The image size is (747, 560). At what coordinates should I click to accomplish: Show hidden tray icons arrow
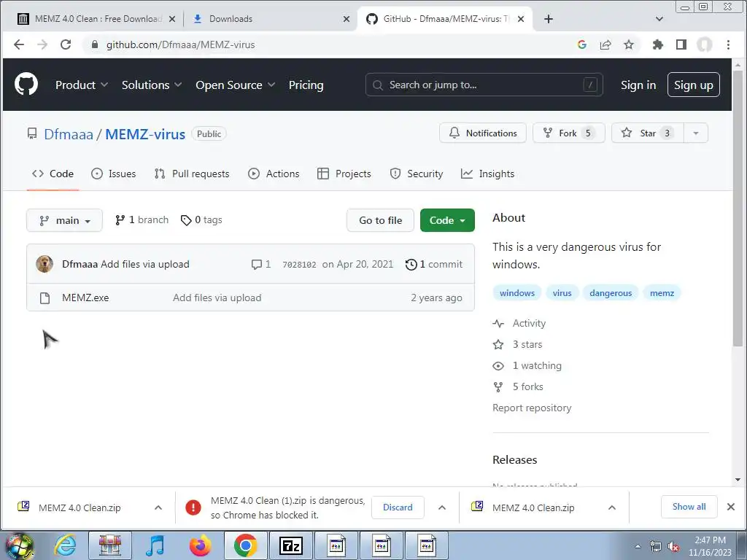(x=638, y=547)
